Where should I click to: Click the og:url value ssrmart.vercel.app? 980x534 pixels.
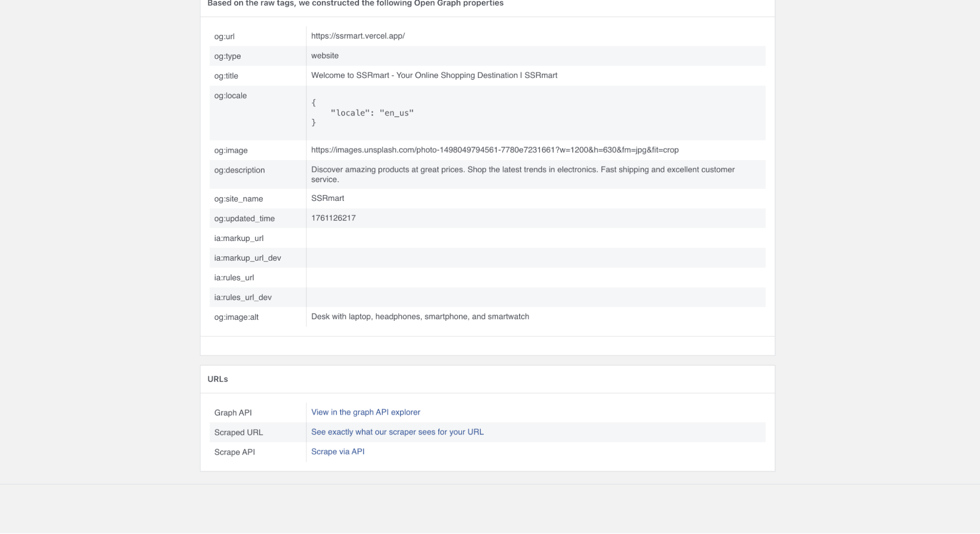(x=357, y=36)
